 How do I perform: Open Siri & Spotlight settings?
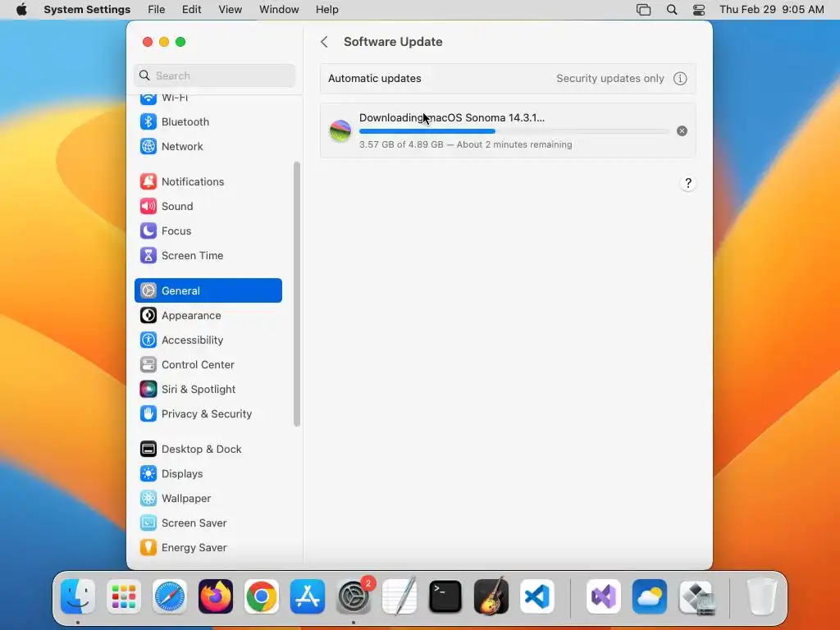[208, 390]
